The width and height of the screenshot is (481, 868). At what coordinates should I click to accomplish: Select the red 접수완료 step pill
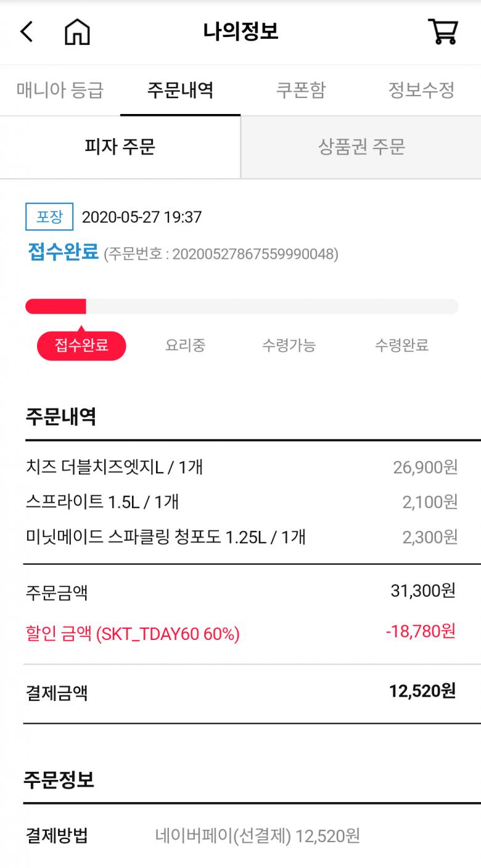(x=81, y=345)
